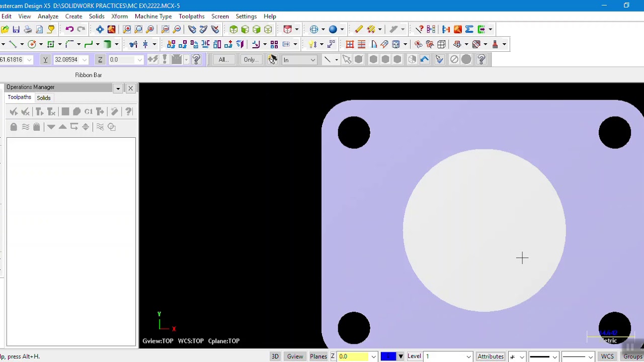This screenshot has width=644, height=362.
Task: Click the WCS status bar button
Action: click(x=607, y=356)
